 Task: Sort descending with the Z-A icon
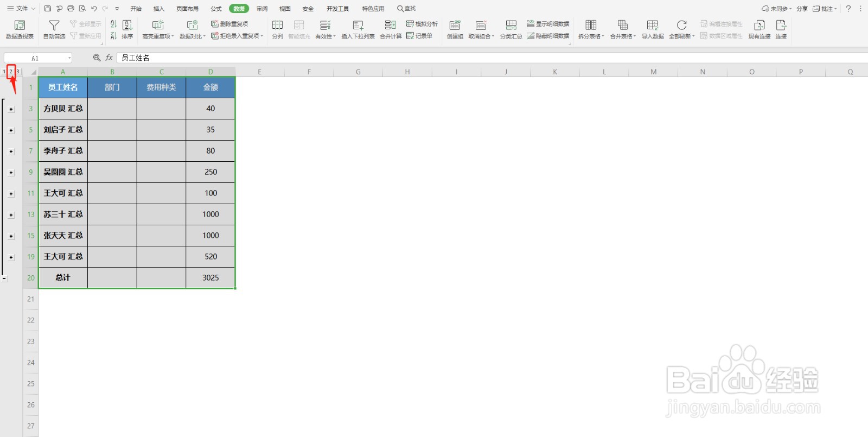coord(113,36)
